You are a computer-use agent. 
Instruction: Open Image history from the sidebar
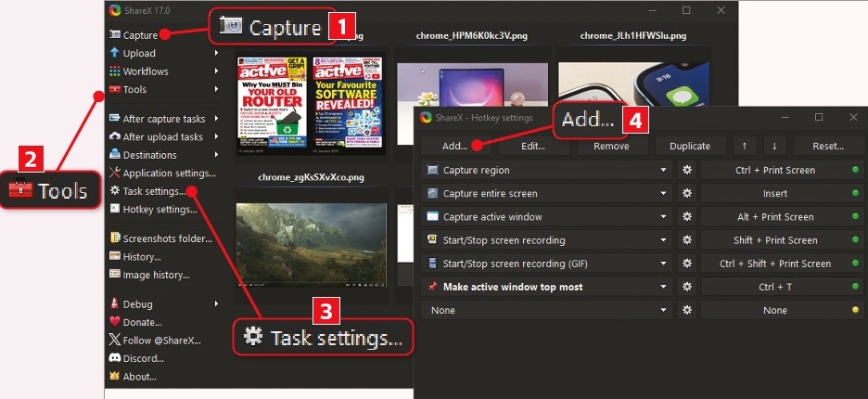(156, 275)
